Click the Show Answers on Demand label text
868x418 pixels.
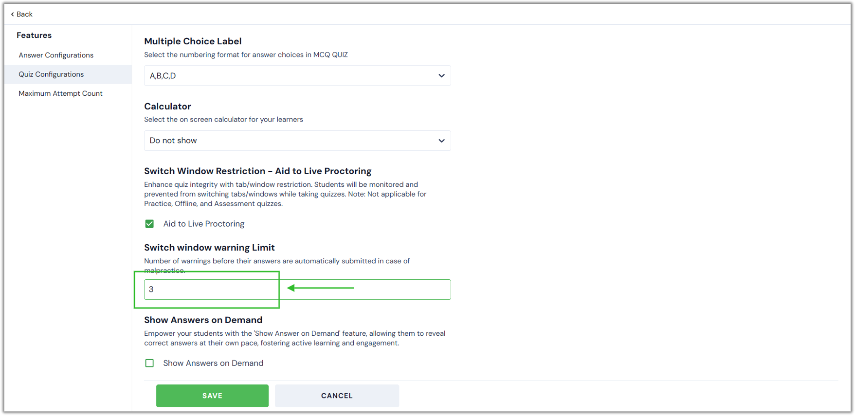click(213, 363)
